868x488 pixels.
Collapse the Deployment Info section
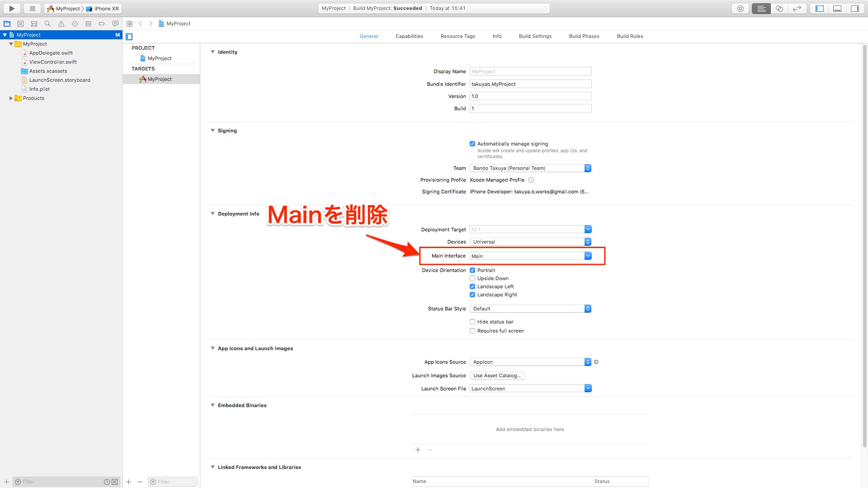tap(212, 214)
